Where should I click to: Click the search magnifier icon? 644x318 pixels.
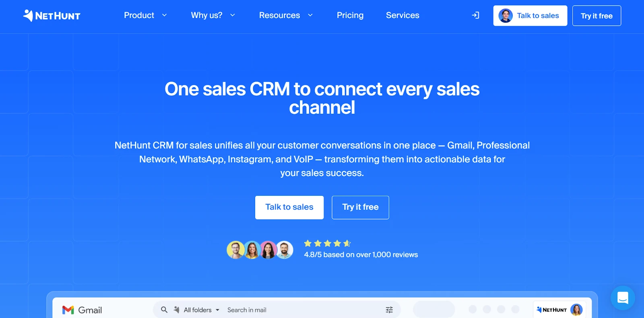pos(164,310)
